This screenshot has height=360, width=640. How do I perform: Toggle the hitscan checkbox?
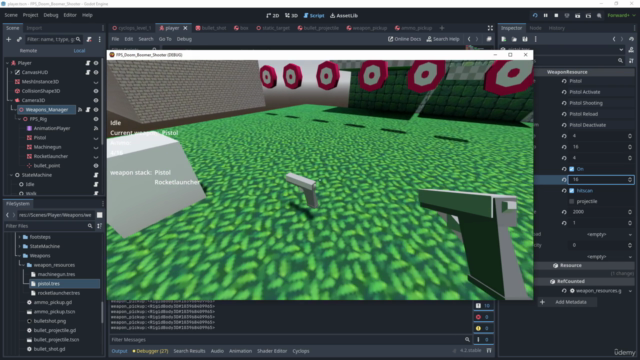pos(572,191)
